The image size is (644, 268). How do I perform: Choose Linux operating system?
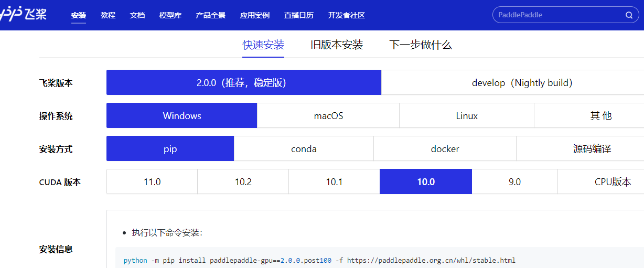467,115
